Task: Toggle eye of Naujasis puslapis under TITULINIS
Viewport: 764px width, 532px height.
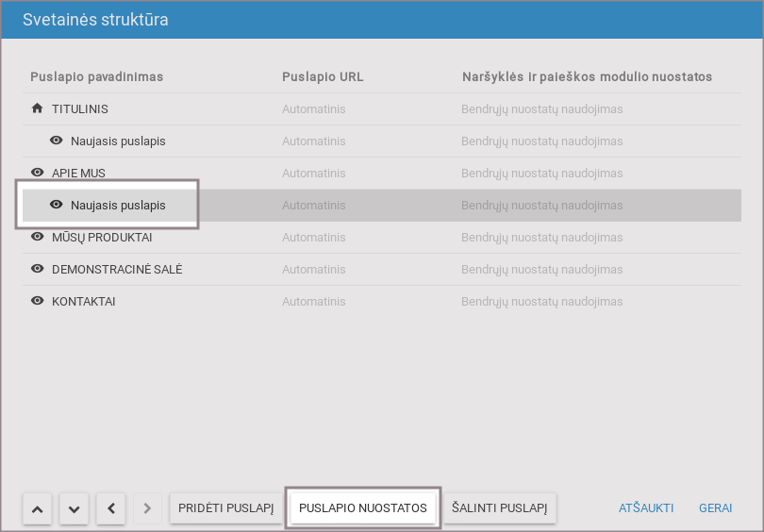Action: (57, 141)
